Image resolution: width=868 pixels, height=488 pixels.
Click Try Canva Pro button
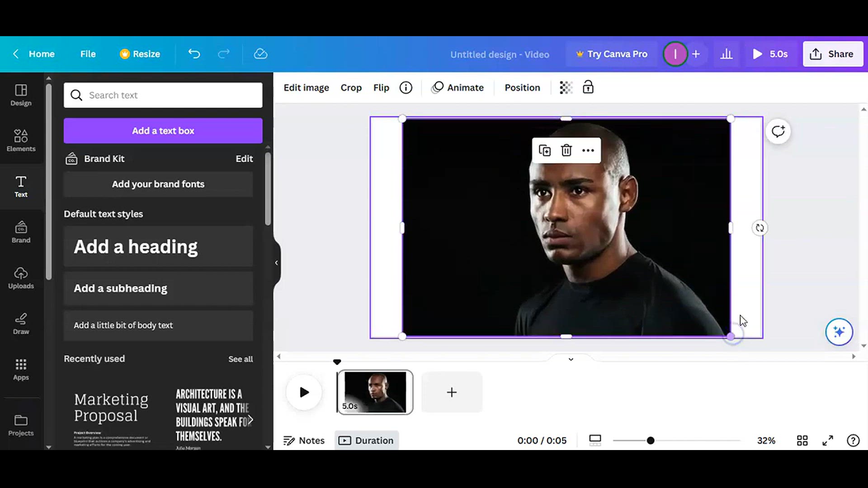pos(611,54)
